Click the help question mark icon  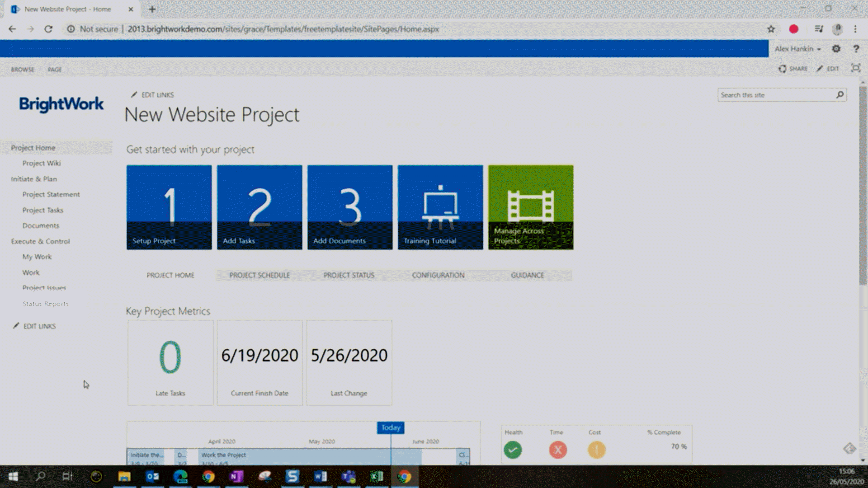click(x=856, y=49)
